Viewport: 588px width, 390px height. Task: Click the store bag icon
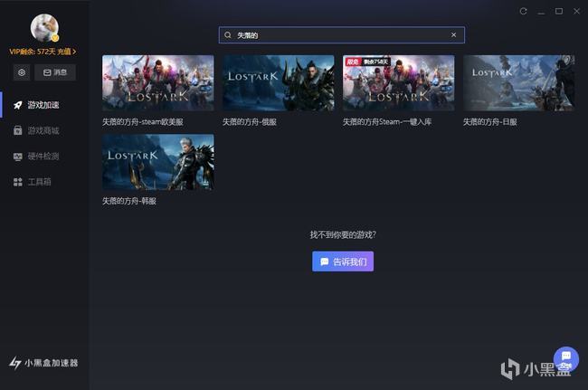coord(17,130)
